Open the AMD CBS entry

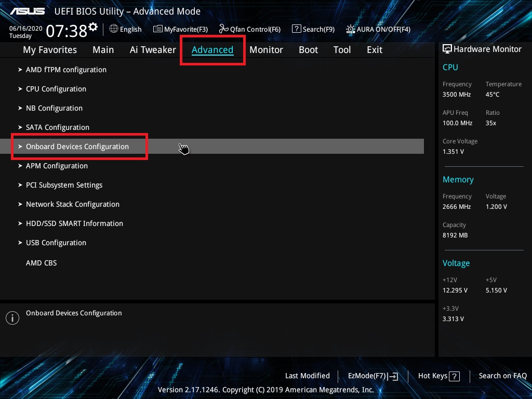[x=42, y=263]
